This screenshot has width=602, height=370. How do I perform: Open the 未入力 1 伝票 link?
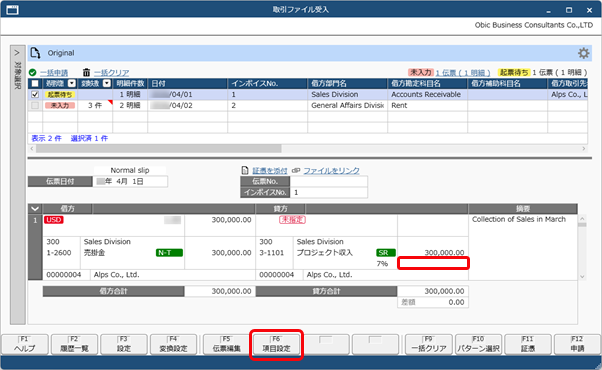tap(463, 72)
